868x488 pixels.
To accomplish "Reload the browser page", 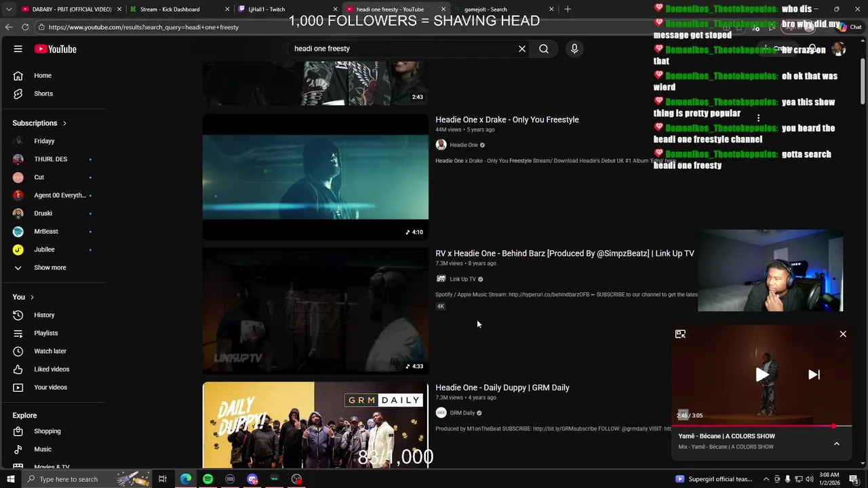I will point(25,27).
